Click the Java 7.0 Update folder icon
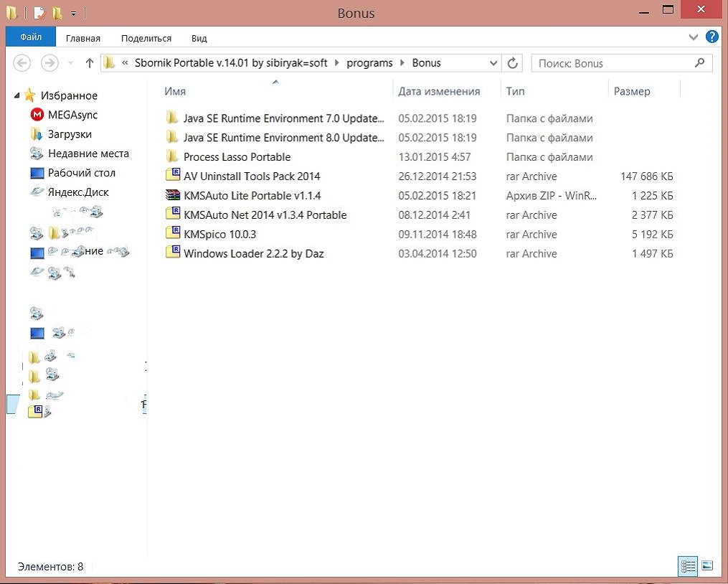This screenshot has width=728, height=584. click(172, 118)
